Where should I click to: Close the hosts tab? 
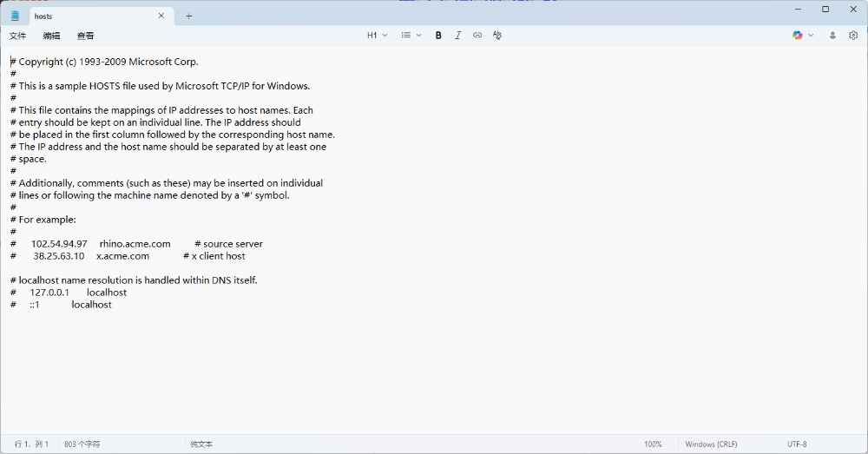click(161, 16)
